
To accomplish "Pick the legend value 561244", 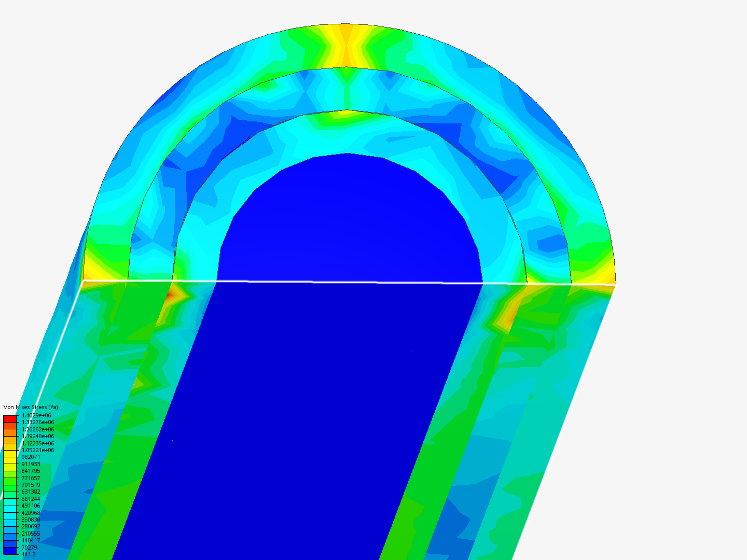I will pos(31,499).
